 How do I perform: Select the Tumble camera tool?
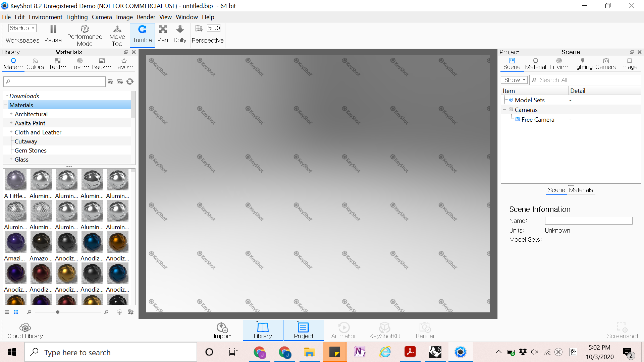[x=142, y=35]
